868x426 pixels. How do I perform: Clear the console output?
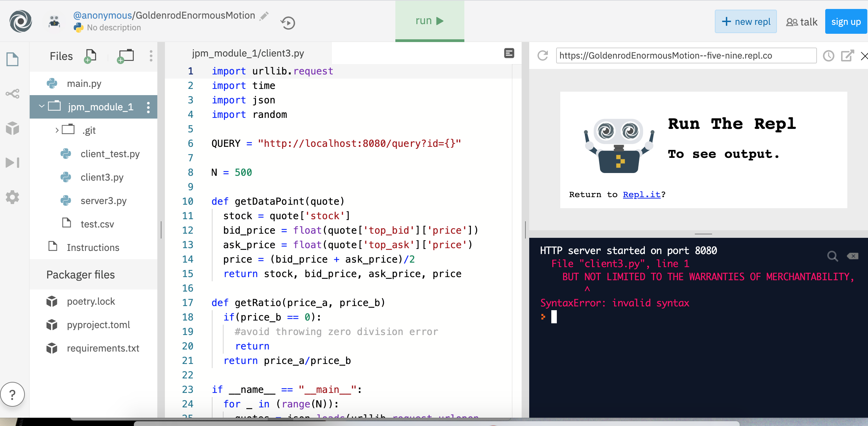[x=852, y=256]
